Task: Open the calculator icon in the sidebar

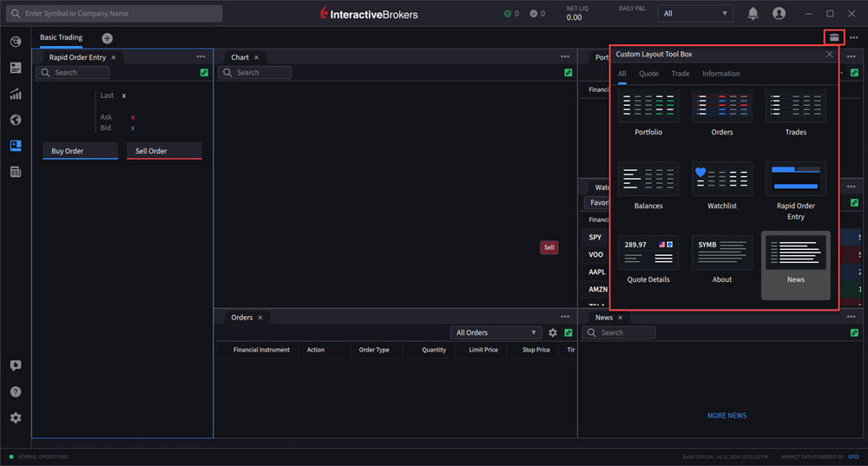Action: 16,172
